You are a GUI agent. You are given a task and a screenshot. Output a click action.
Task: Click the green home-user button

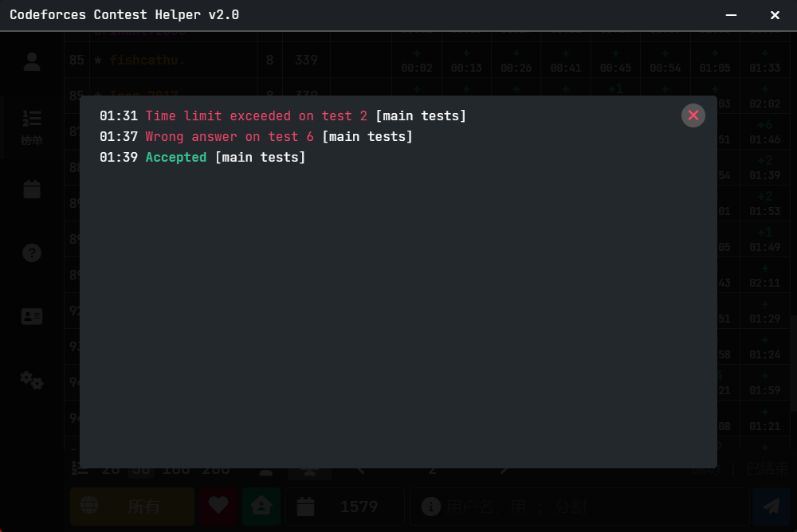tap(261, 506)
